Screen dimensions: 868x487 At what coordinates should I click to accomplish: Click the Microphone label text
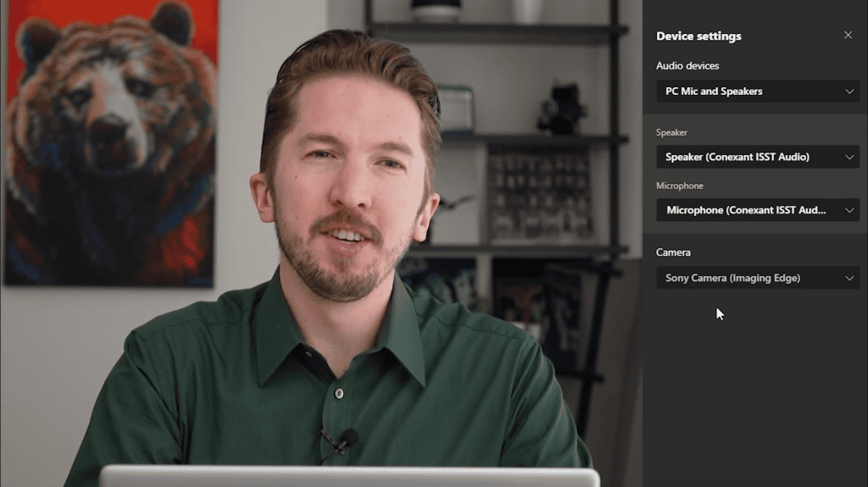pyautogui.click(x=680, y=185)
